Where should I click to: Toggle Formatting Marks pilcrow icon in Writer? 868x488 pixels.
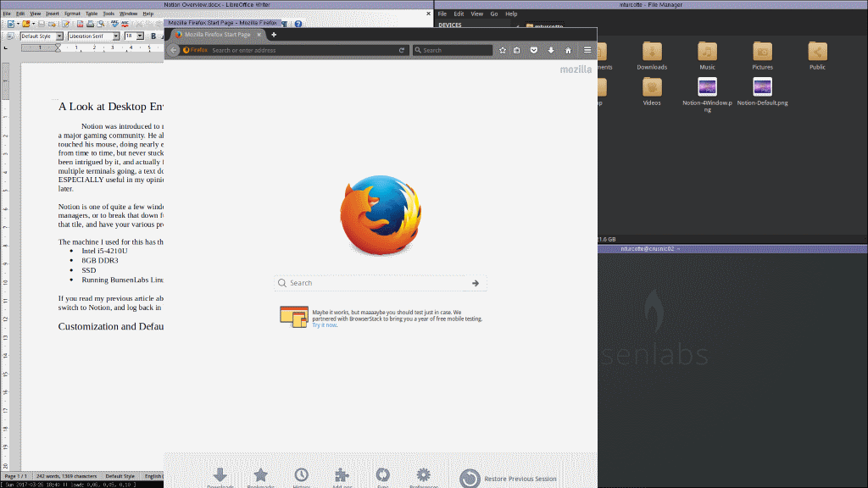pos(285,24)
